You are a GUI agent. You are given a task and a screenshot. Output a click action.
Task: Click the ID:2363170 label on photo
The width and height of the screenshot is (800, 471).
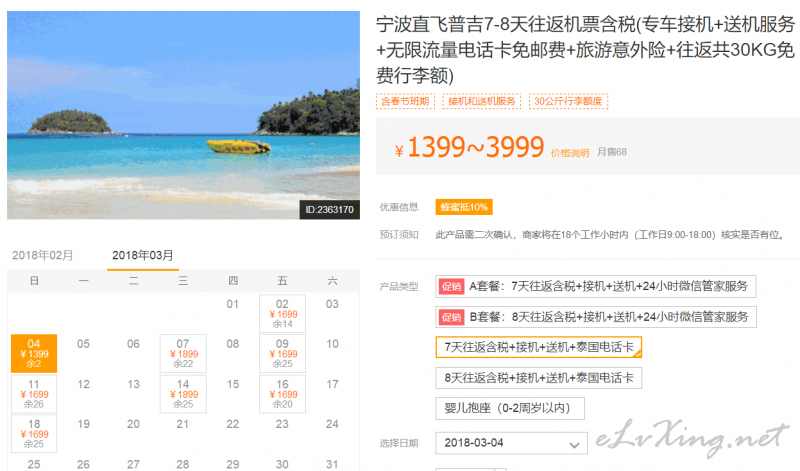tap(330, 210)
